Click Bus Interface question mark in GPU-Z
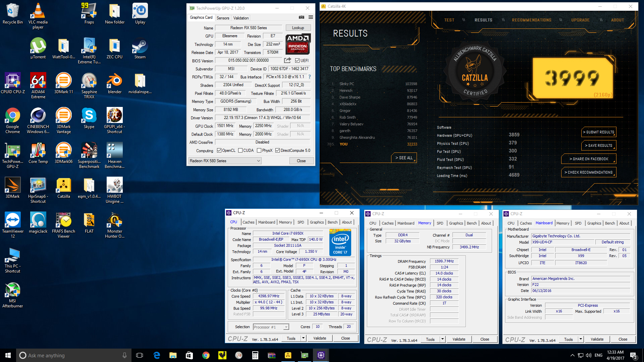 click(x=310, y=77)
